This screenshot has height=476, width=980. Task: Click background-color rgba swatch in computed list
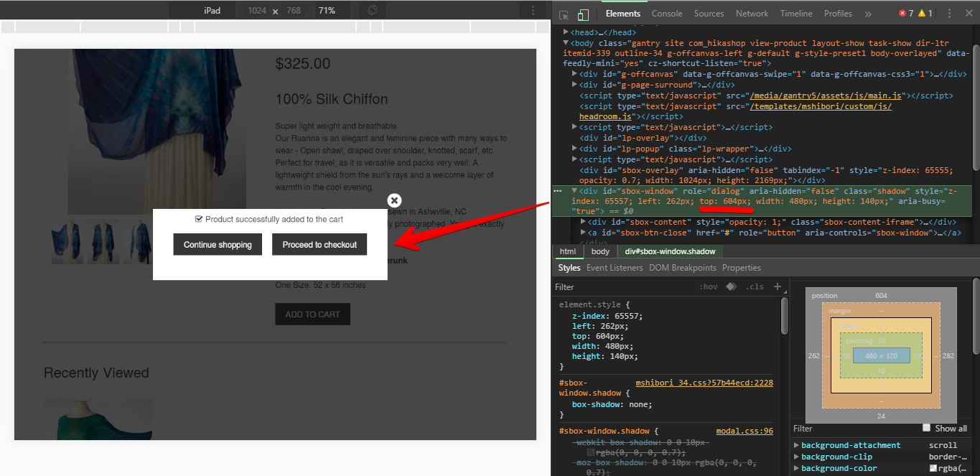pyautogui.click(x=933, y=468)
